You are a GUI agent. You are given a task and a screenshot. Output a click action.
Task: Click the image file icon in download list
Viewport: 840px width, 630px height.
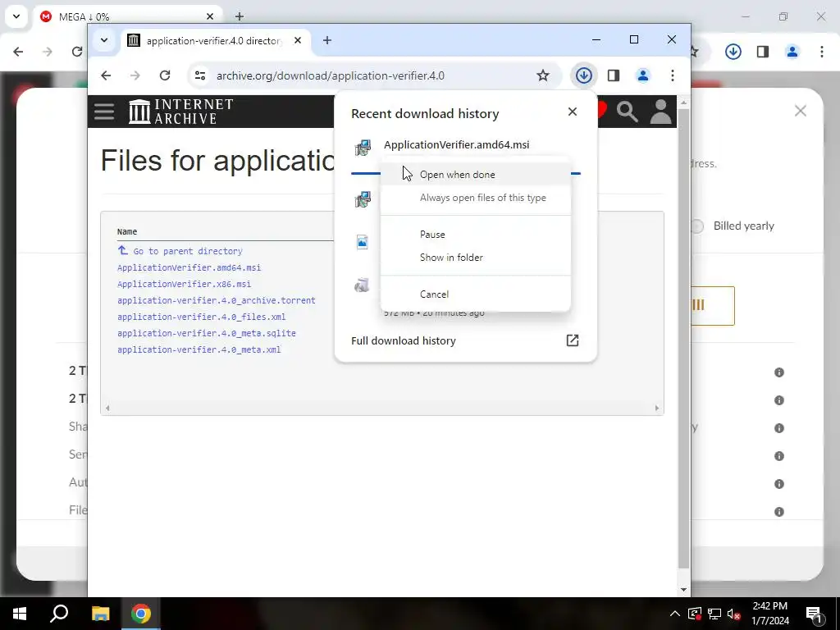click(x=363, y=242)
